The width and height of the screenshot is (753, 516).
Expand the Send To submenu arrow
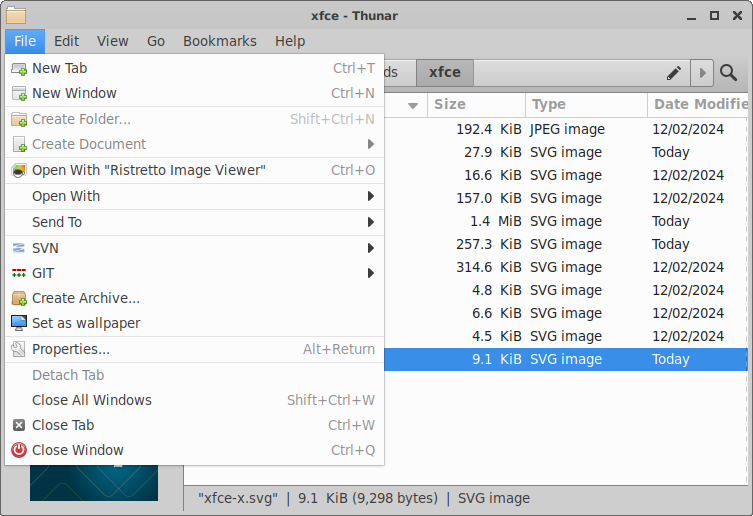point(370,222)
